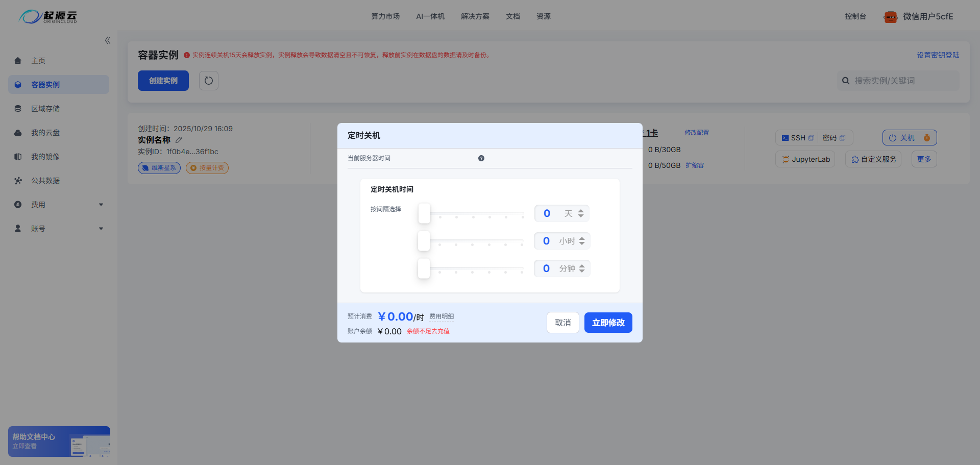Click the 余额不足去充值 link
Viewport: 980px width, 465px height.
tap(428, 331)
